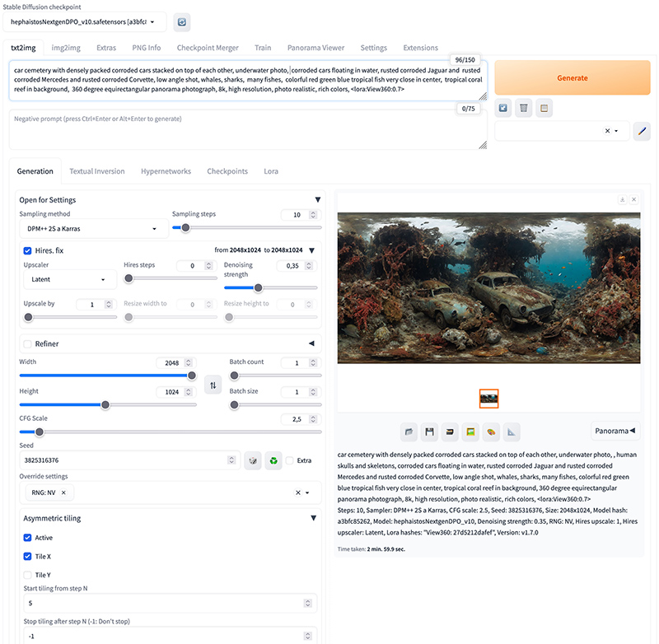This screenshot has width=659, height=644.
Task: Open the Upscaler Latent dropdown
Action: click(x=68, y=279)
